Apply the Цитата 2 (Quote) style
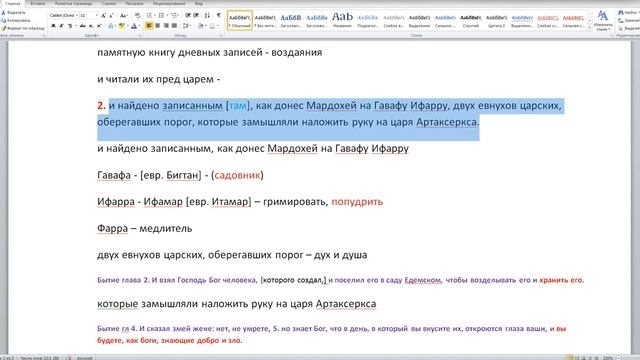This screenshot has width=640, height=360. point(496,20)
